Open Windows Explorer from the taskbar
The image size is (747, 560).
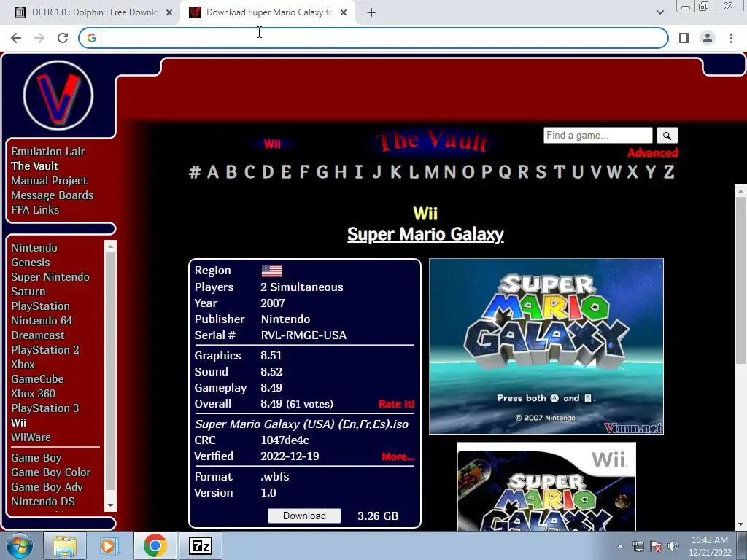pos(65,545)
